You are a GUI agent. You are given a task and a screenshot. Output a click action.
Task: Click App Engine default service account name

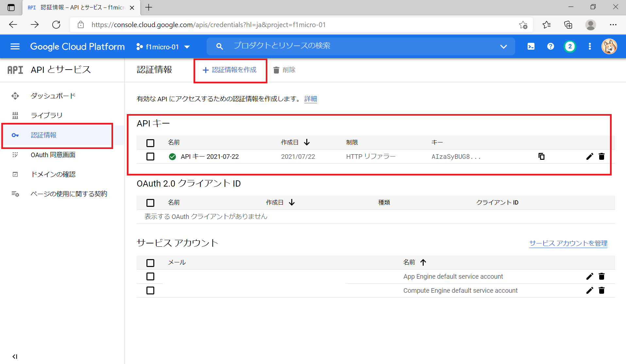pyautogui.click(x=453, y=276)
